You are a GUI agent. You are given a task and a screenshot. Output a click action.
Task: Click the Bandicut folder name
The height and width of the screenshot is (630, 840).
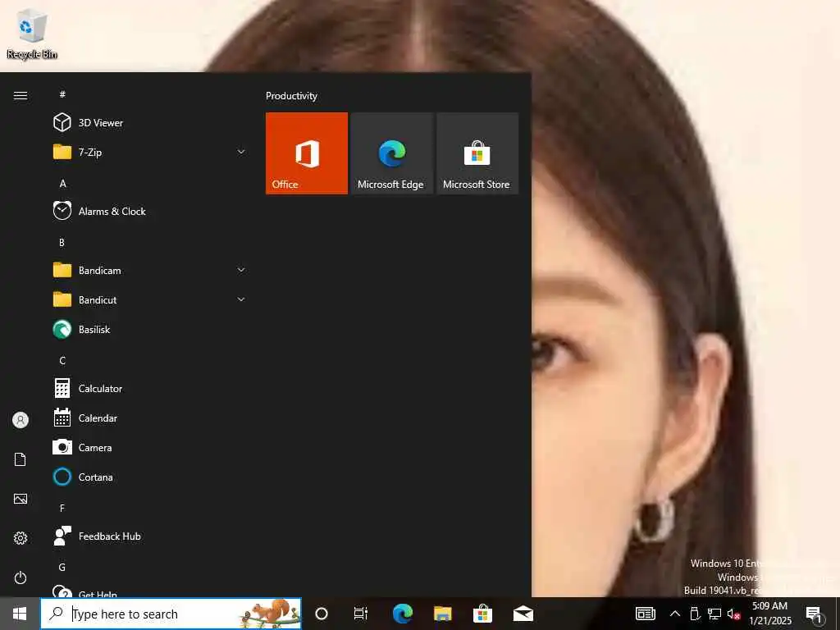pos(98,300)
